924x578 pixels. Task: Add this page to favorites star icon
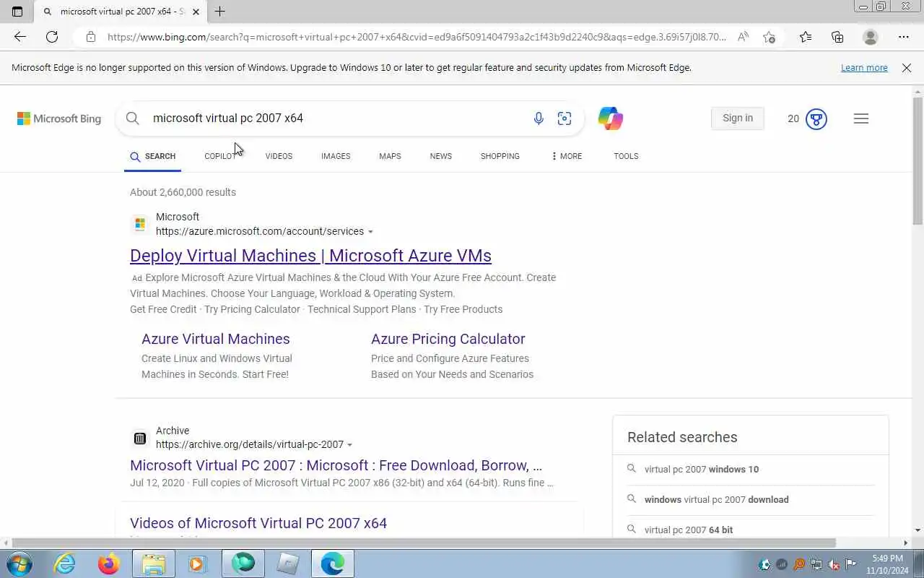tap(769, 37)
